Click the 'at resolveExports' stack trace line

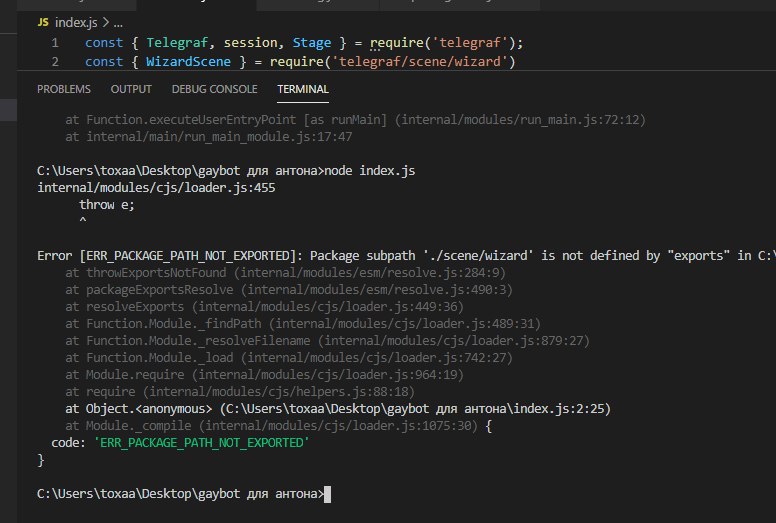click(x=265, y=307)
